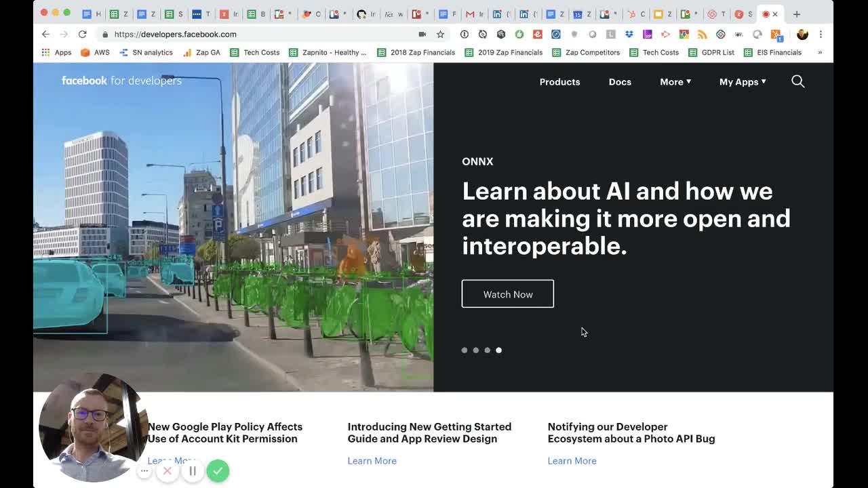868x488 pixels.
Task: Finish recording with the green checkmark
Action: coord(218,470)
